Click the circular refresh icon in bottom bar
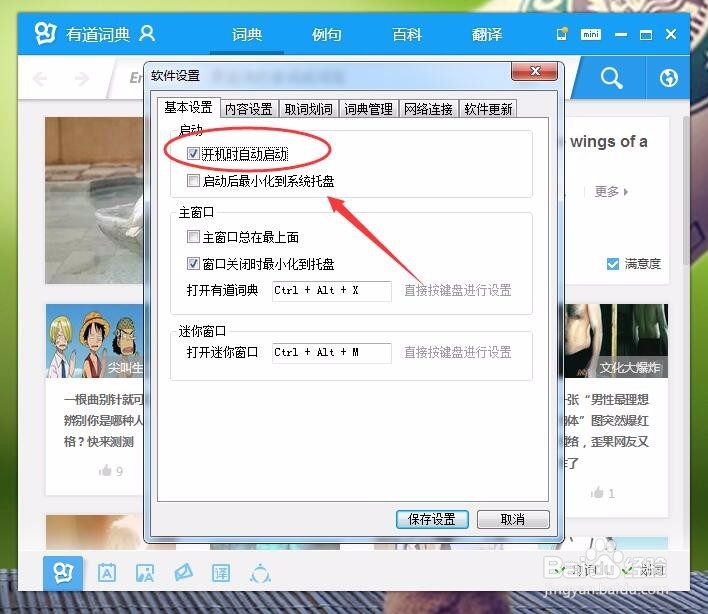 point(260,574)
